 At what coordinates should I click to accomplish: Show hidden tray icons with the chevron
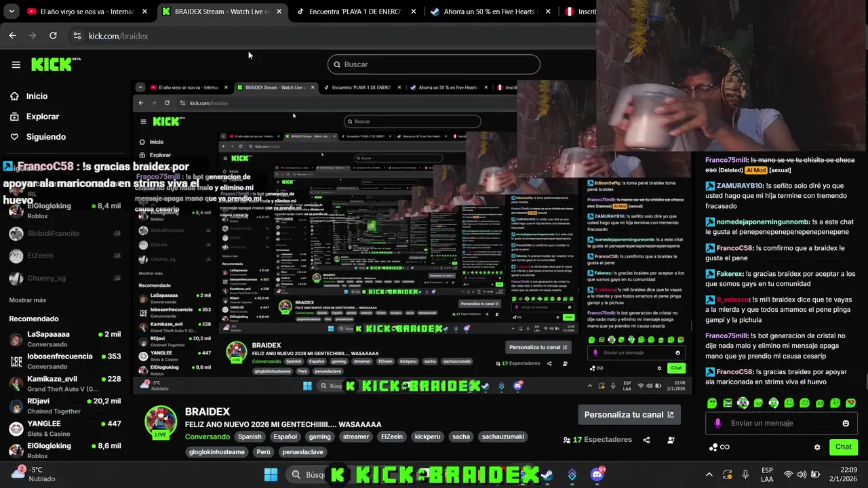[709, 474]
